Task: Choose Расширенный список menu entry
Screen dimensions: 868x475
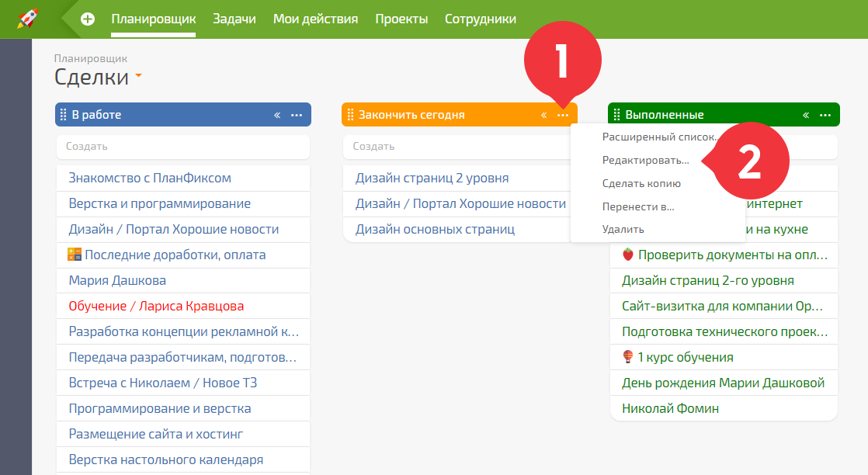Action: click(658, 137)
